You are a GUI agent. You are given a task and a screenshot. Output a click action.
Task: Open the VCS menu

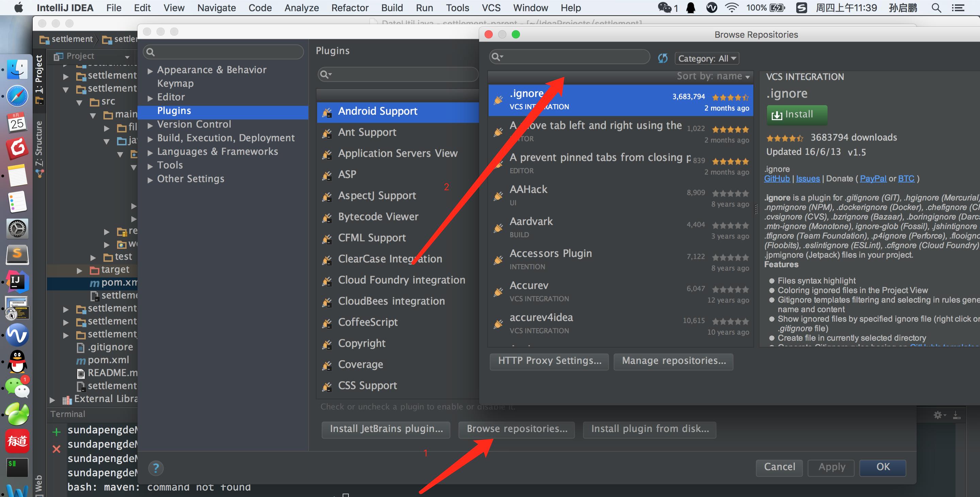[491, 7]
